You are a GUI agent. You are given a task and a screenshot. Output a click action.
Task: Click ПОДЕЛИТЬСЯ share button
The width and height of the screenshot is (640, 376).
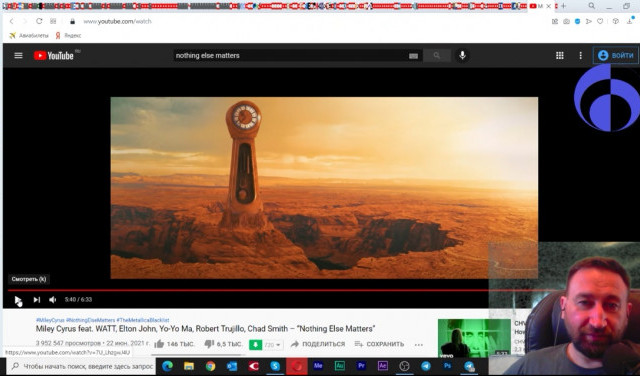[x=318, y=344]
